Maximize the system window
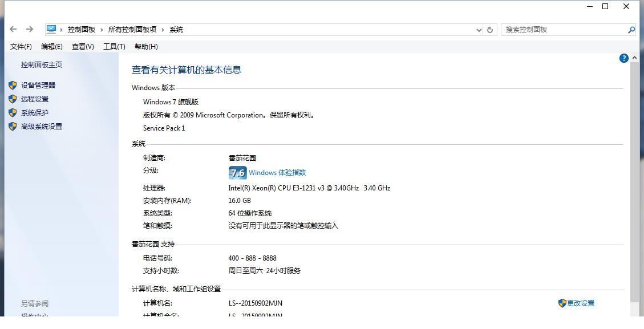 click(x=605, y=7)
